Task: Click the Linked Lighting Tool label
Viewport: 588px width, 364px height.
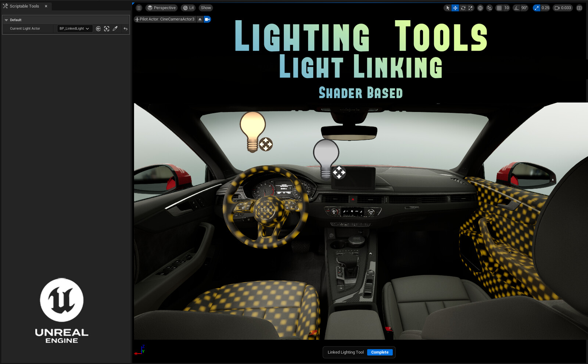Action: coord(345,352)
